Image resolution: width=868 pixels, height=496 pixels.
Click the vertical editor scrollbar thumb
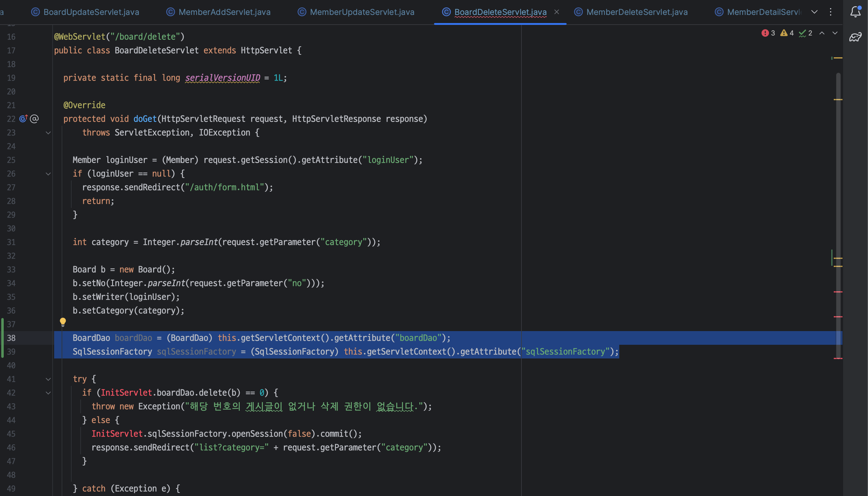tap(838, 204)
